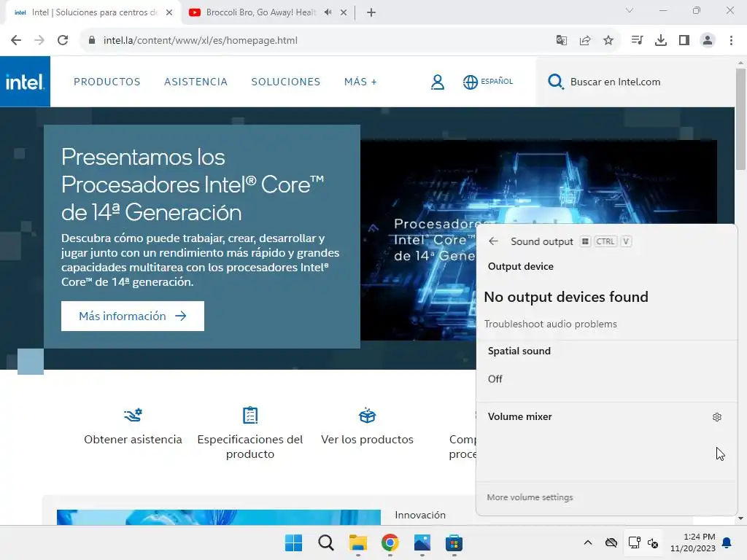The image size is (747, 560).
Task: Click Obtener asistencia hand icon
Action: pos(133,415)
